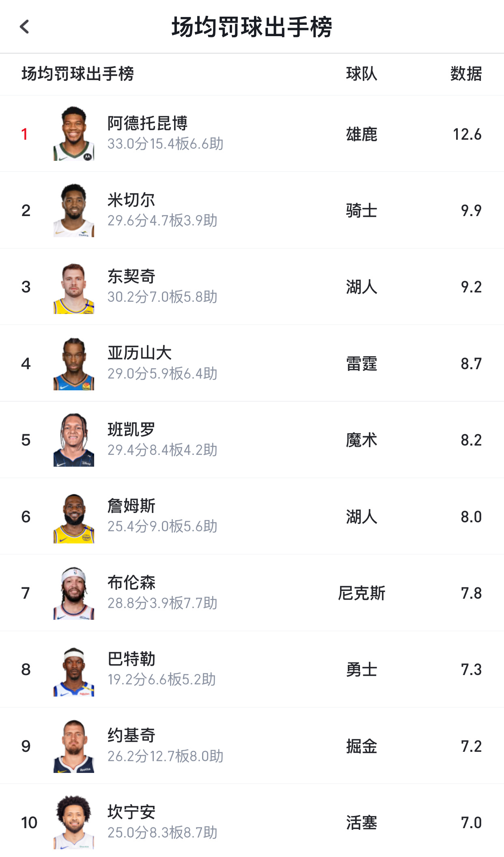
Task: Open 阿德托昆博's player photo
Action: pyautogui.click(x=74, y=134)
